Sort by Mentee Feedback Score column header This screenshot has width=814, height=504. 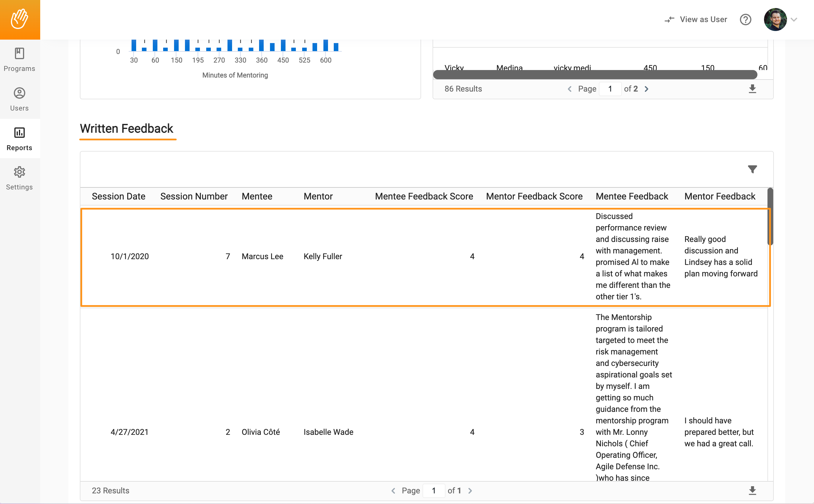coord(424,196)
